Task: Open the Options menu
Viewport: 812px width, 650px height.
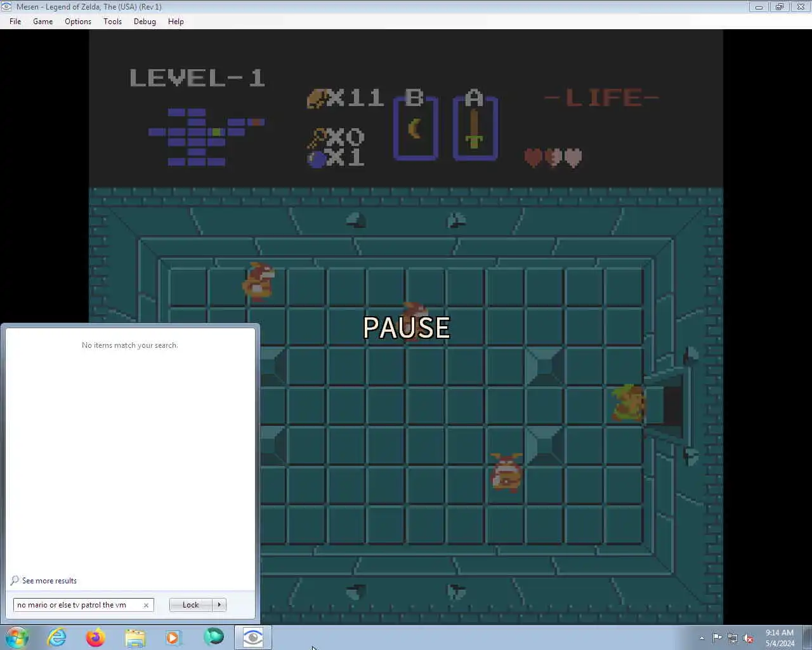Action: [77, 21]
